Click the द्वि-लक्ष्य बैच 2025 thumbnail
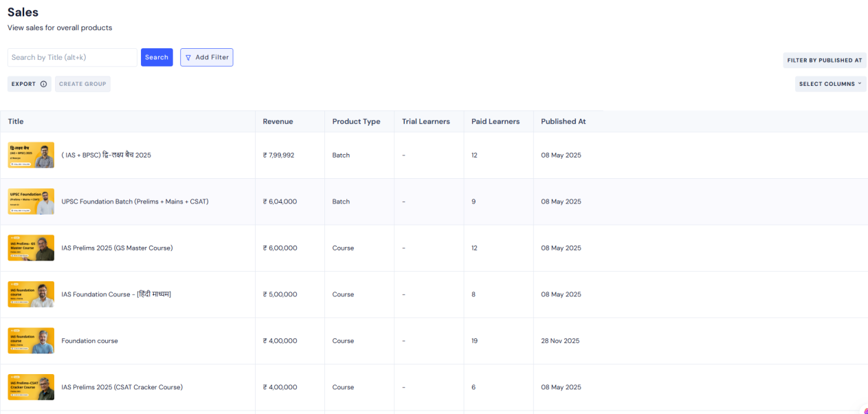868x414 pixels. (x=31, y=155)
